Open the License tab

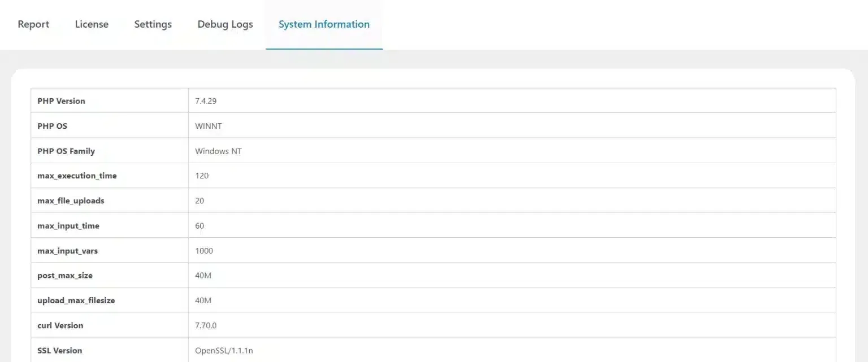(x=92, y=24)
